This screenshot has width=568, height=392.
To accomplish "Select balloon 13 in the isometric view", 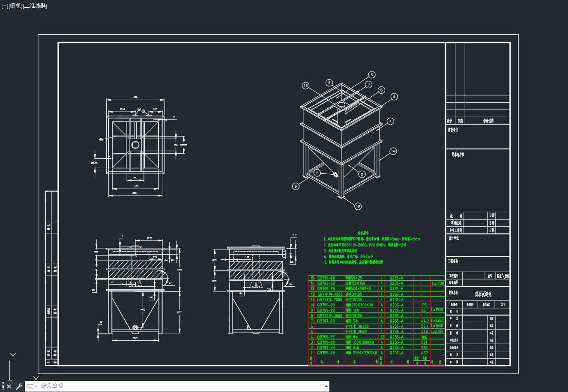I will [305, 86].
